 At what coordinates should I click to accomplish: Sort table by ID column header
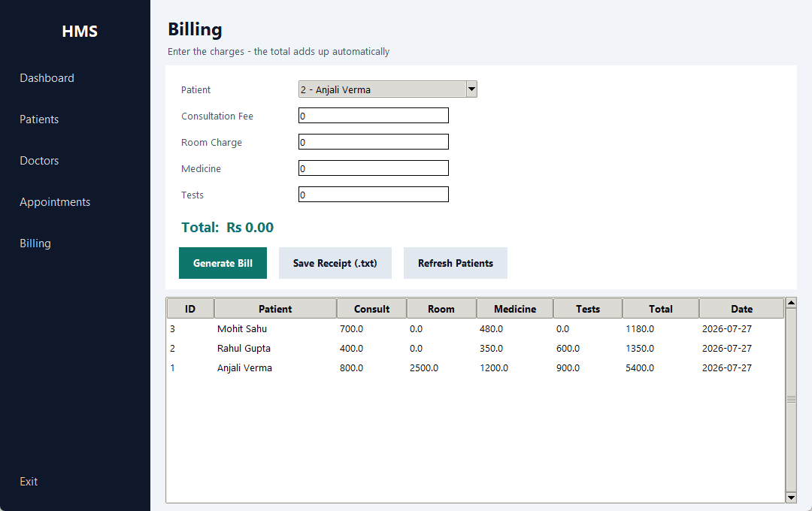(190, 309)
